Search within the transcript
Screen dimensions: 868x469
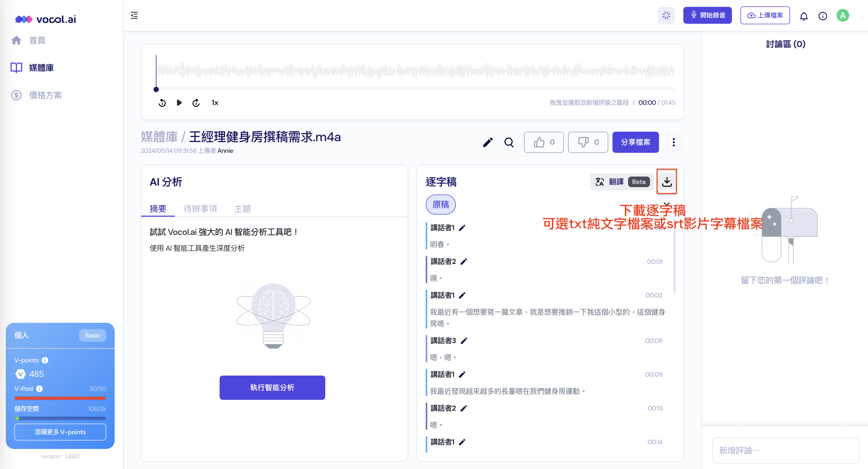pyautogui.click(x=509, y=143)
